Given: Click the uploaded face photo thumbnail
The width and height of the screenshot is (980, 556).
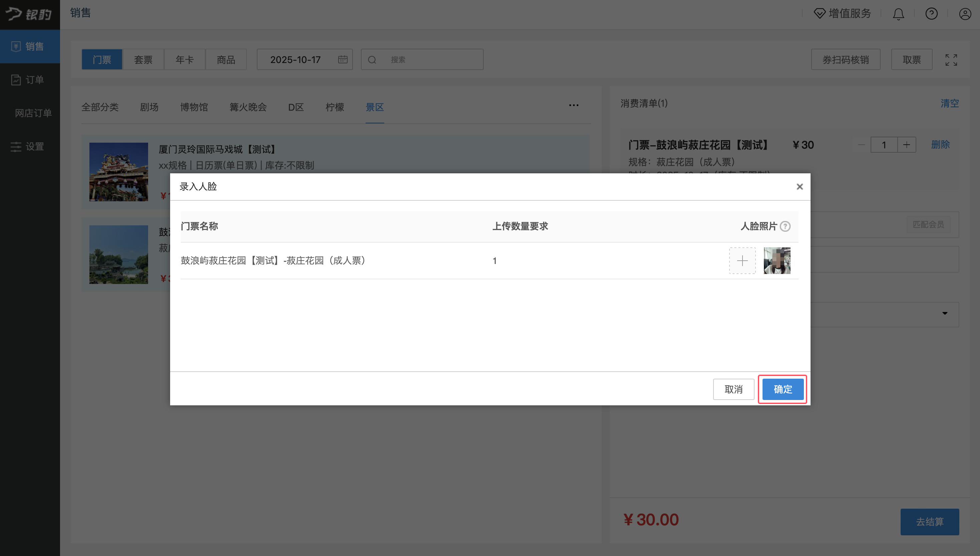Looking at the screenshot, I should [x=777, y=261].
